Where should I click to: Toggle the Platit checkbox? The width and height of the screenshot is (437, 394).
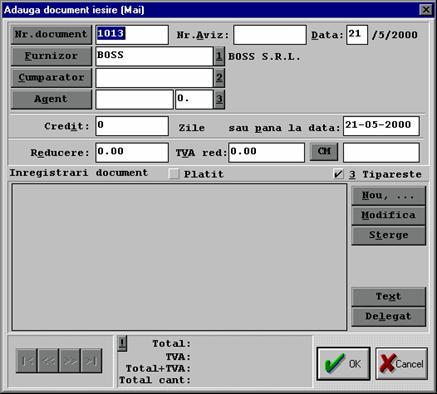(x=174, y=174)
